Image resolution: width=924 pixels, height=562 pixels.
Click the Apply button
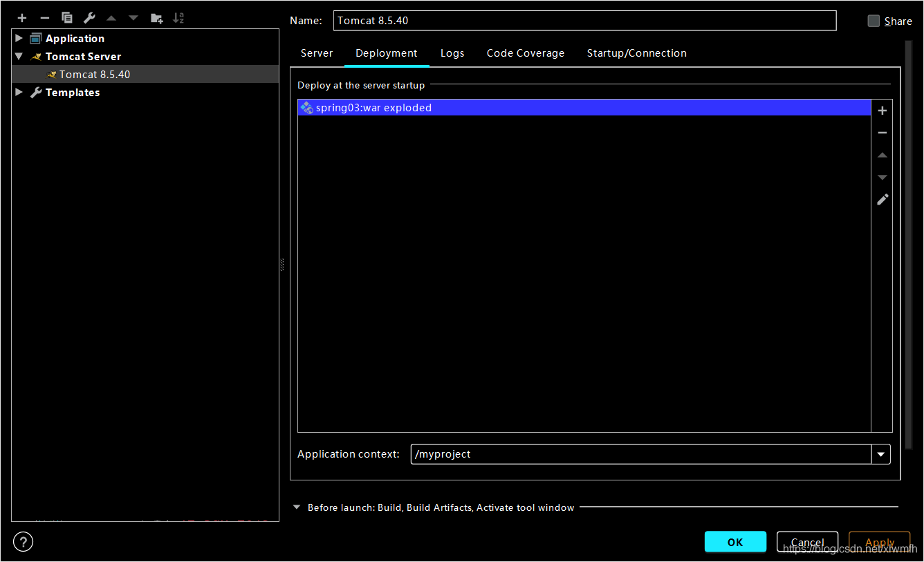click(x=880, y=542)
